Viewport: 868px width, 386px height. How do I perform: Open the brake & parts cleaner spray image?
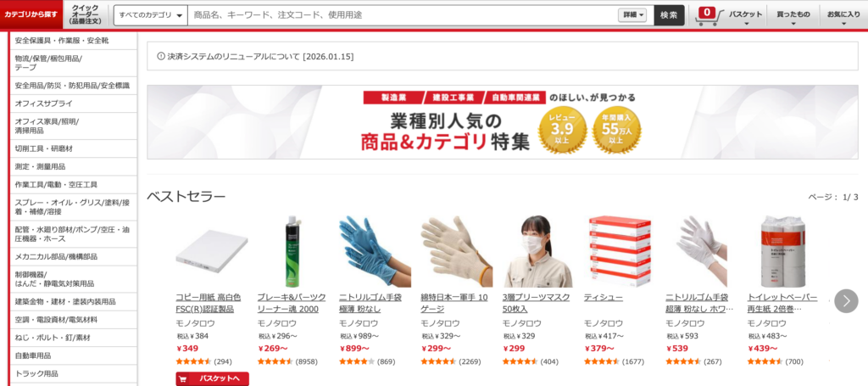click(293, 251)
